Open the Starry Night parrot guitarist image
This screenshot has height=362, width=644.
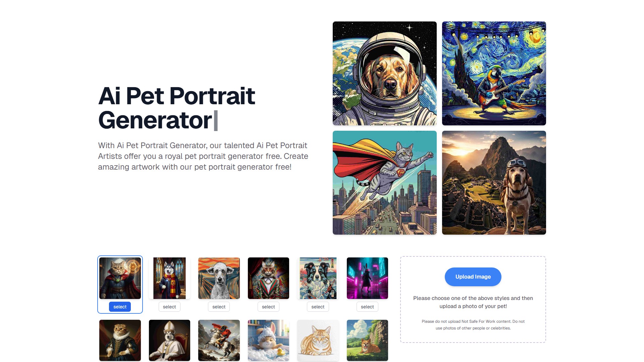click(x=494, y=73)
